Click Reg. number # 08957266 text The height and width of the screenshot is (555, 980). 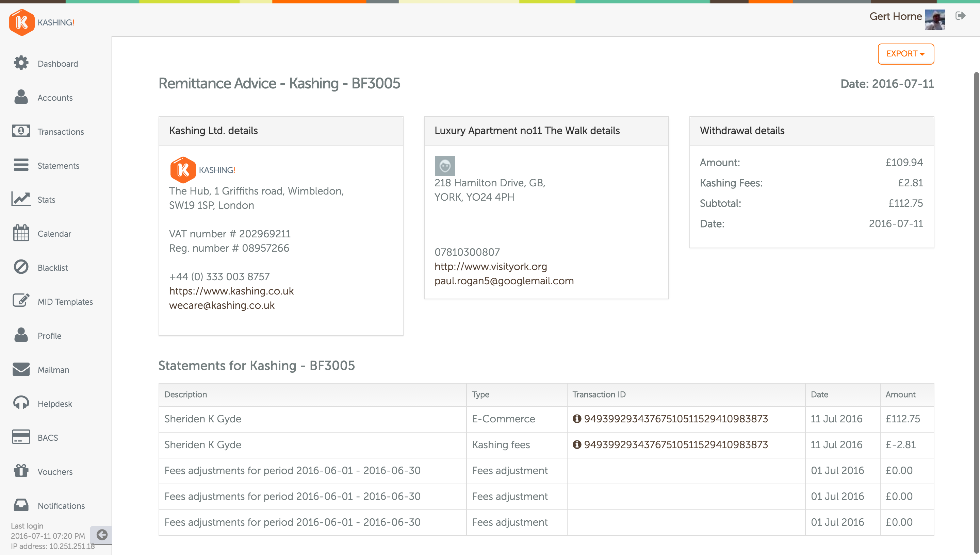[x=229, y=248]
